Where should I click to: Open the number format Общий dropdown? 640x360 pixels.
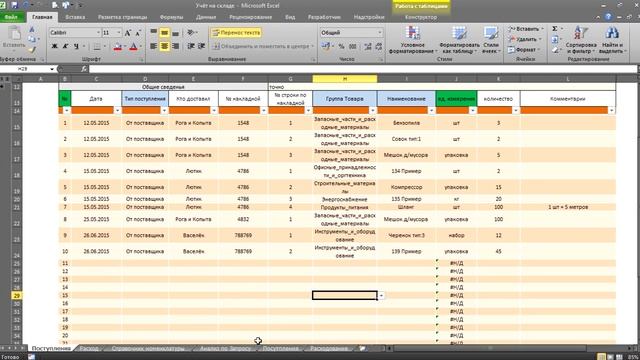[x=380, y=33]
